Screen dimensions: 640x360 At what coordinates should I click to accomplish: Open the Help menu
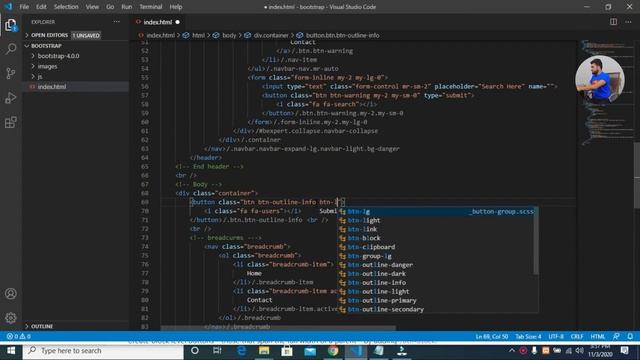[176, 7]
